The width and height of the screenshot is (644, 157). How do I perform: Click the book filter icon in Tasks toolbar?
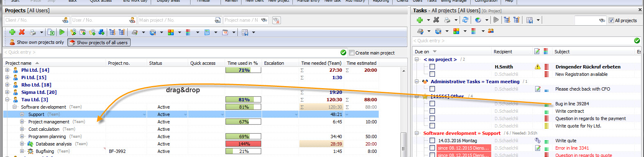[420, 31]
